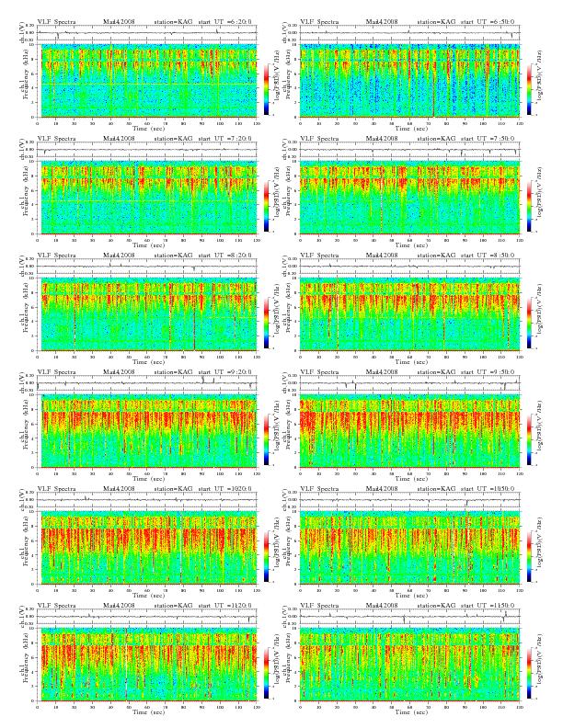Screen dimensions: 563x728
Task: Select the spectrogram starting UT 11:50:0
Action: coord(409,665)
